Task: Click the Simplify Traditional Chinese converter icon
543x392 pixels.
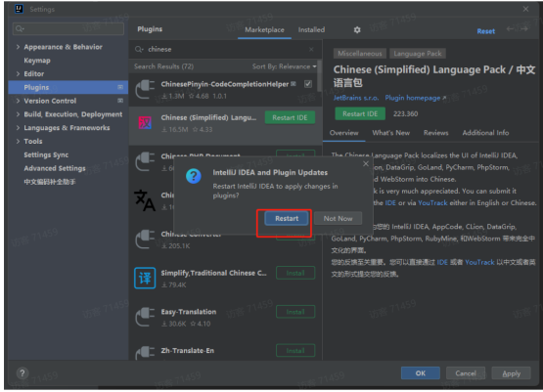Action: pos(145,278)
